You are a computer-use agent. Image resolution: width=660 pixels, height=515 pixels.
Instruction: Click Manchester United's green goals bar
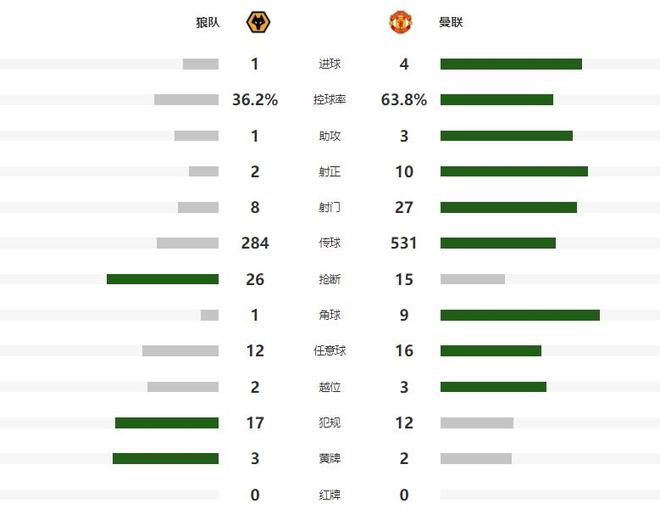click(511, 64)
